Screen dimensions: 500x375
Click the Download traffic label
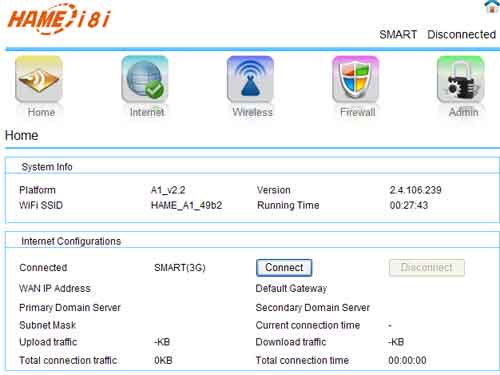point(291,342)
